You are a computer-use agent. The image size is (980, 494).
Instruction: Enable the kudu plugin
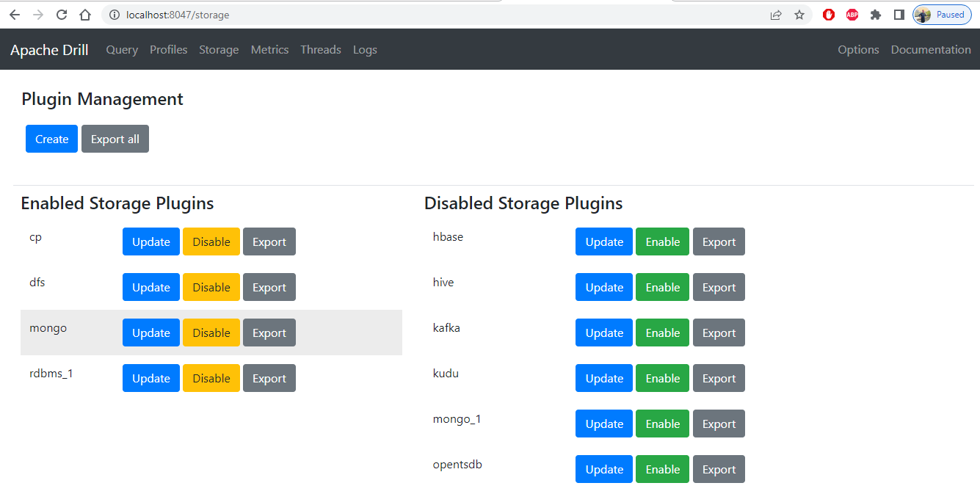[x=663, y=378]
